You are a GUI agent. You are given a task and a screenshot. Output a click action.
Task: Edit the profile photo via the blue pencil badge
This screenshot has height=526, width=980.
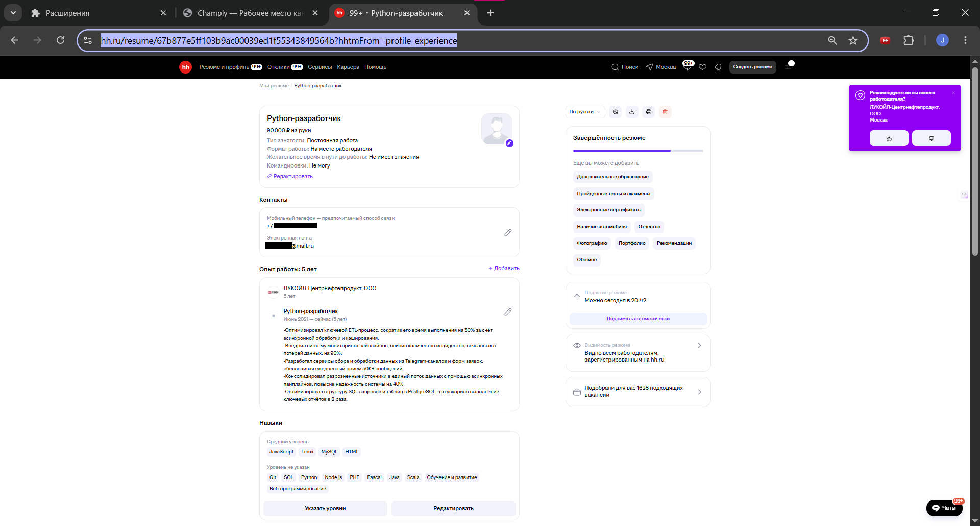(509, 143)
